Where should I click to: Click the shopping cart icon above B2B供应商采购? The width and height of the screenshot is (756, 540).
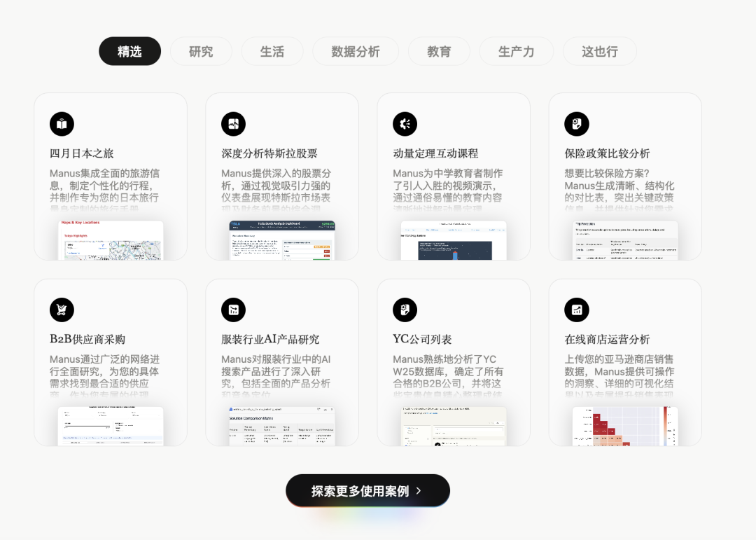coord(62,310)
